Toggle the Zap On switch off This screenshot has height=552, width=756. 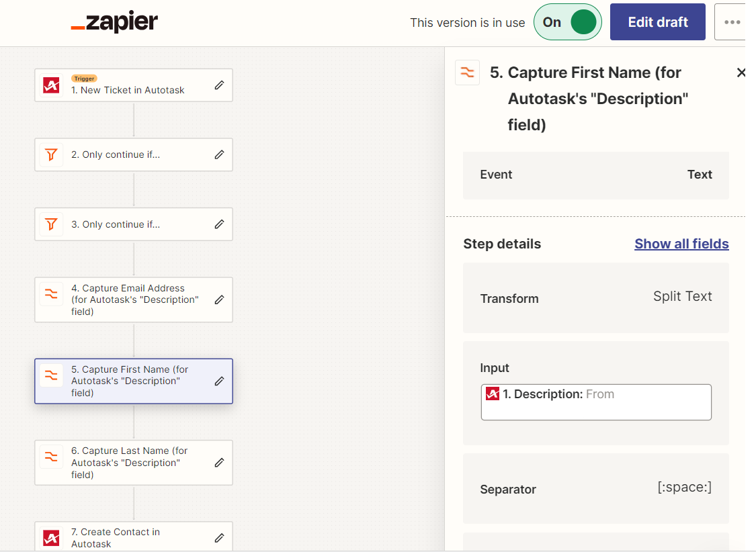tap(567, 22)
